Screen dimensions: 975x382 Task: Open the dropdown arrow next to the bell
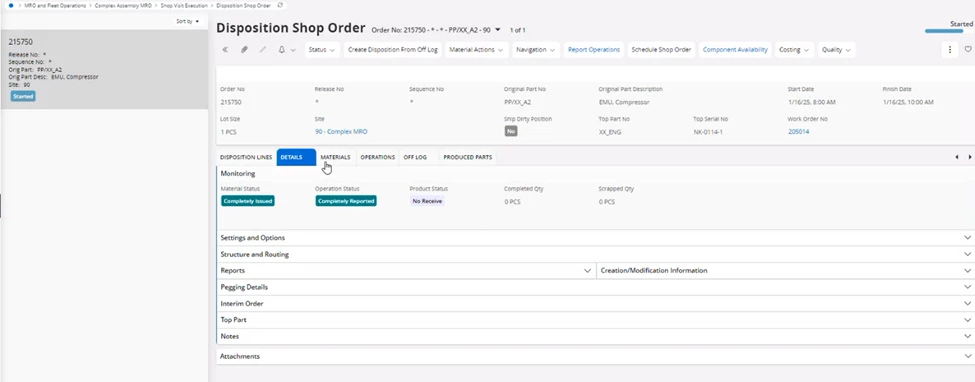(293, 50)
